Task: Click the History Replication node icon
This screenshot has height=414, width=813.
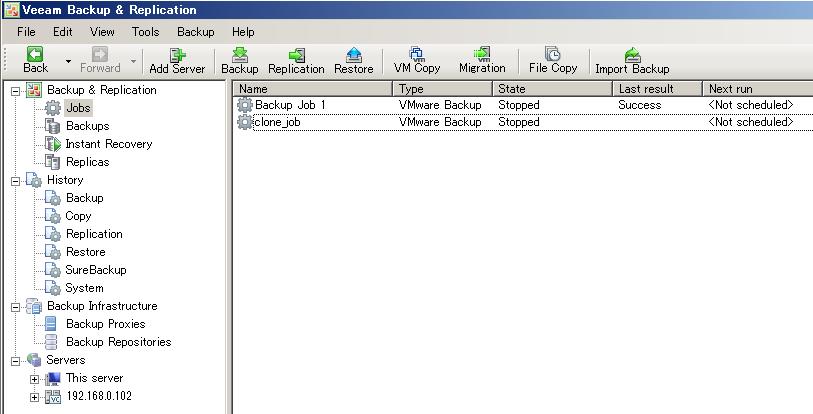Action: click(x=53, y=234)
